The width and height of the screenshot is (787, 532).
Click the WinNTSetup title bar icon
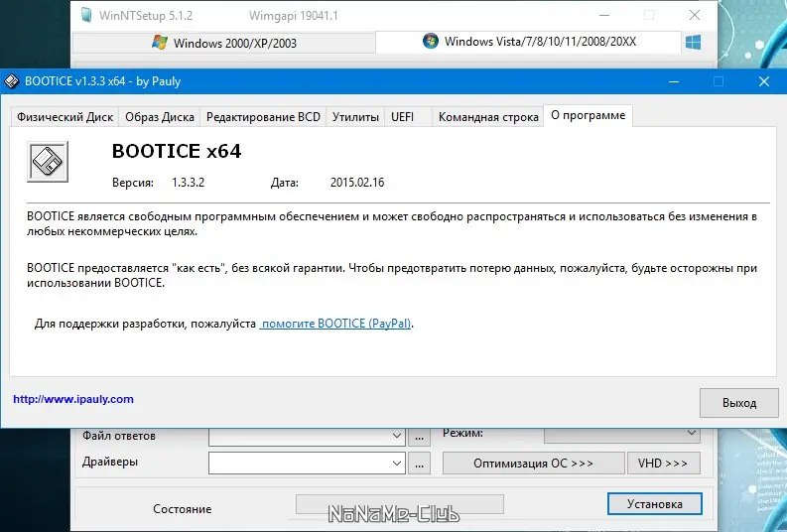(x=86, y=15)
